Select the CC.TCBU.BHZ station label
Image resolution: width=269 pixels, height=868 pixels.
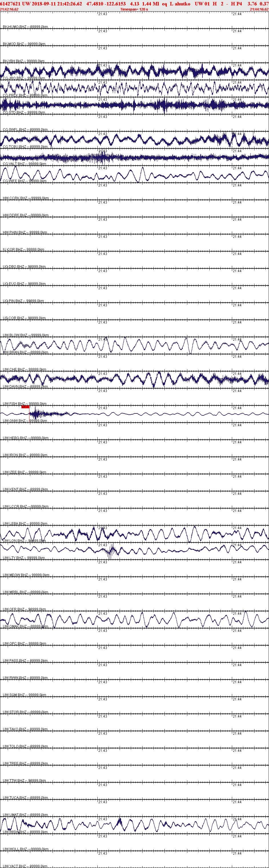coord(25,147)
